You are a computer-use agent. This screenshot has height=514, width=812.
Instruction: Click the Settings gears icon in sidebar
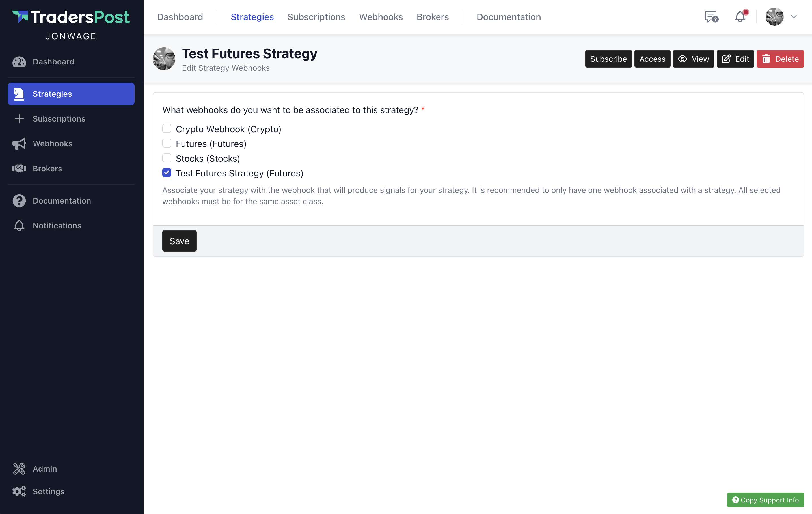point(19,491)
